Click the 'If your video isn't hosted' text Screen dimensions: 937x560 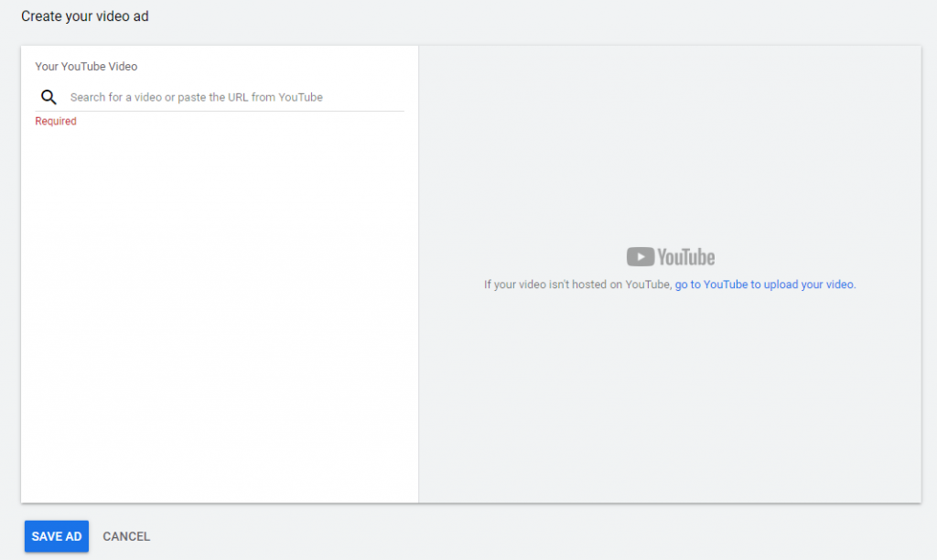(x=578, y=285)
